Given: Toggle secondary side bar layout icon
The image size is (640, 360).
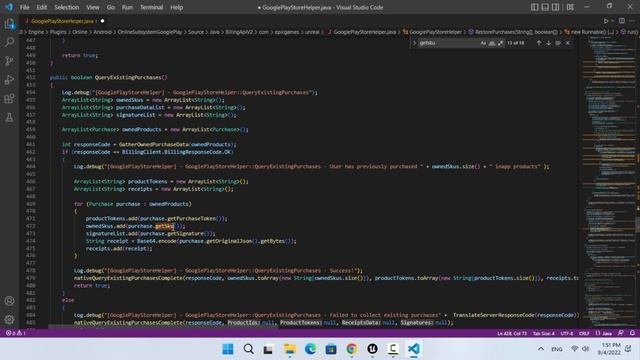Looking at the screenshot, I should (556, 7).
